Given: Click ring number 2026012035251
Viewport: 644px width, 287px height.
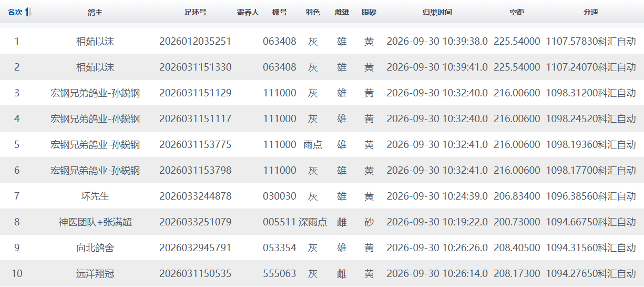Looking at the screenshot, I should [x=196, y=41].
